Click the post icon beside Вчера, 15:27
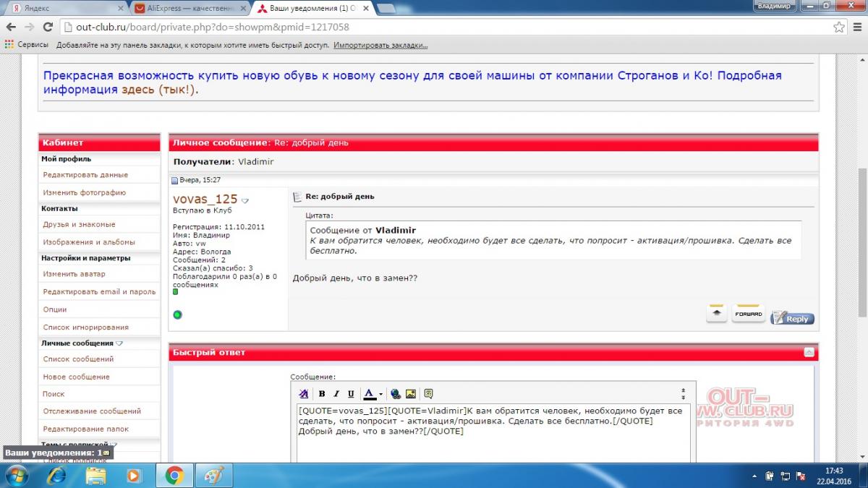 pos(174,180)
